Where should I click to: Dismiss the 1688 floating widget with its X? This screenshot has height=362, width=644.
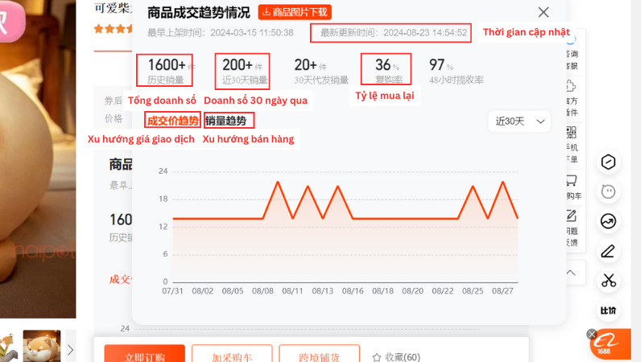(592, 334)
